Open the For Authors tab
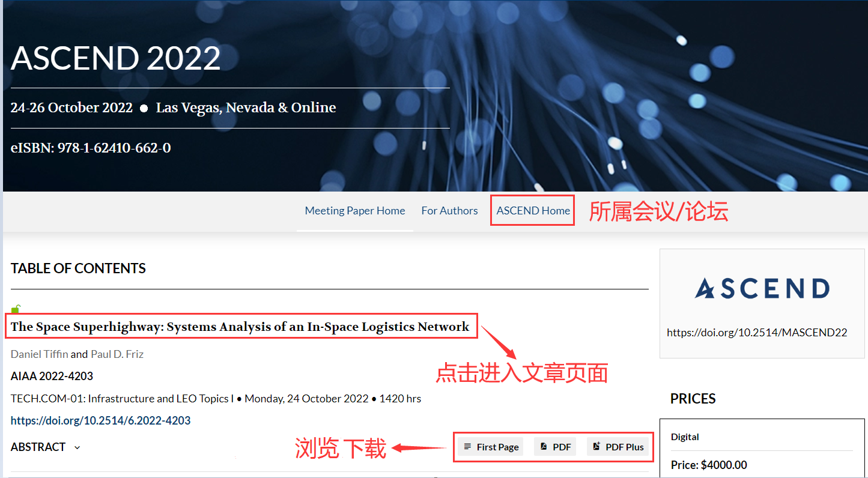The height and width of the screenshot is (478, 868). click(449, 211)
